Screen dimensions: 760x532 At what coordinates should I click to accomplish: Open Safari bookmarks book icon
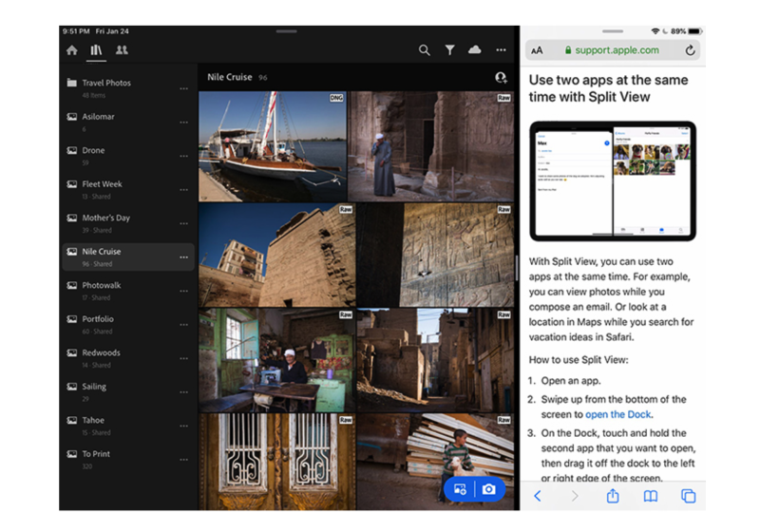[651, 496]
